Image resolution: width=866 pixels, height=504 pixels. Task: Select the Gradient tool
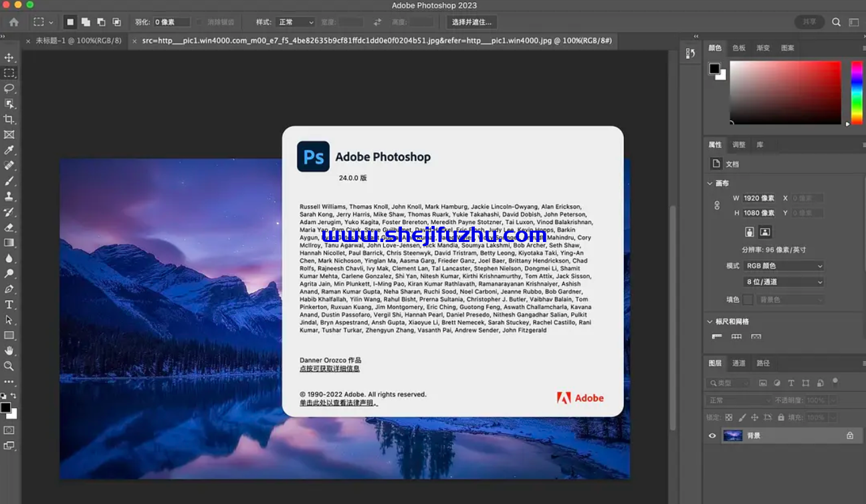[9, 243]
